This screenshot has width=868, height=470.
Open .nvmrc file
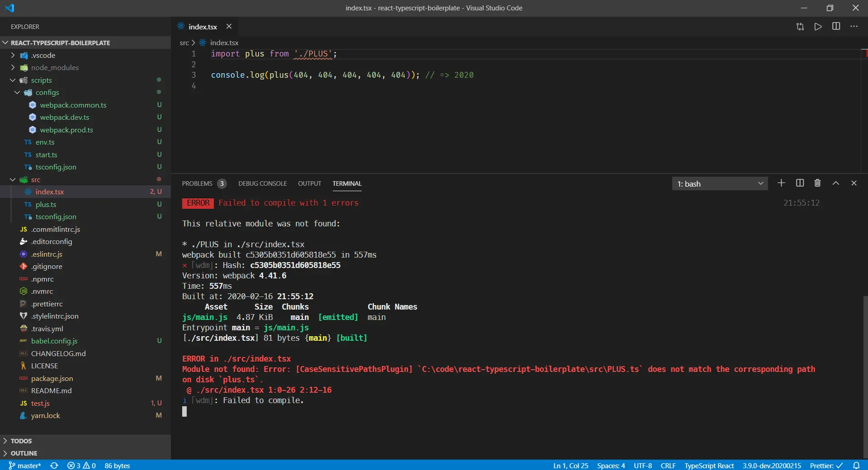(85, 291)
